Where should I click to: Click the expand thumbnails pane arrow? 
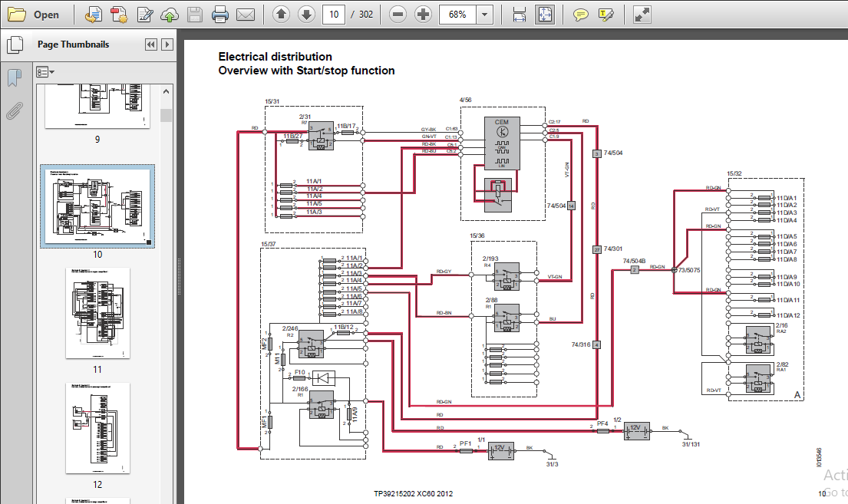(167, 44)
